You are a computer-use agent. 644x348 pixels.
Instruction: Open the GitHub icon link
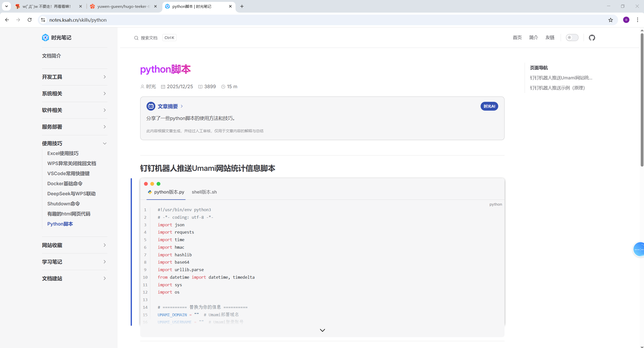click(592, 38)
